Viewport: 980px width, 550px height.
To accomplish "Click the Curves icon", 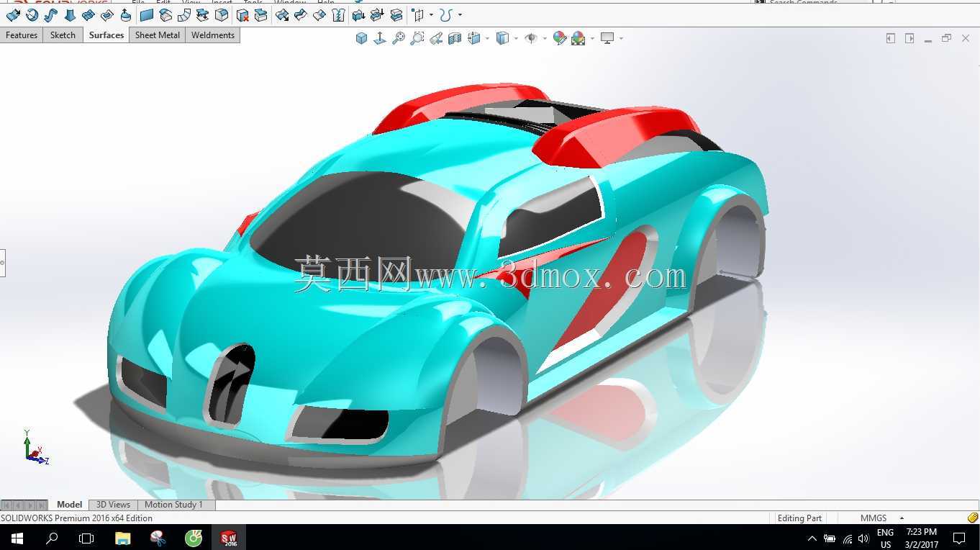I will (x=446, y=15).
